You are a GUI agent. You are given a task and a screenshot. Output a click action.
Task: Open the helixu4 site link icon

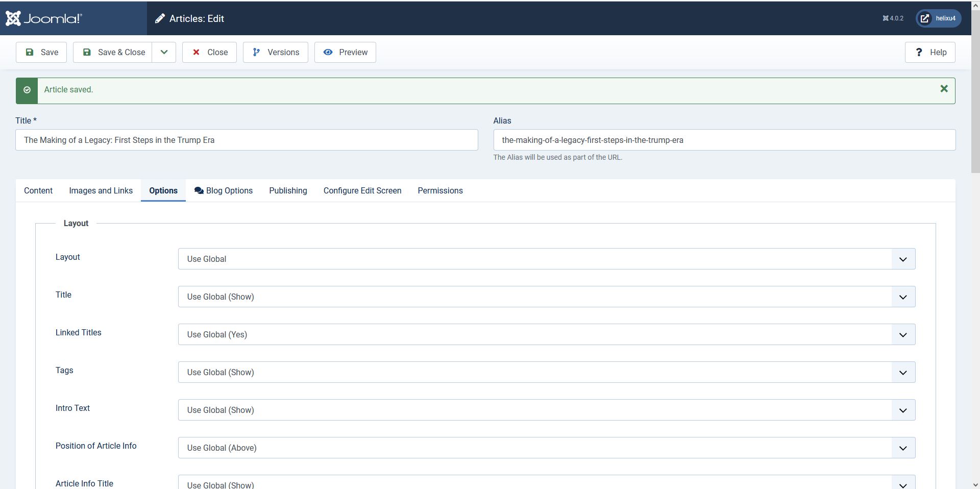tap(925, 18)
